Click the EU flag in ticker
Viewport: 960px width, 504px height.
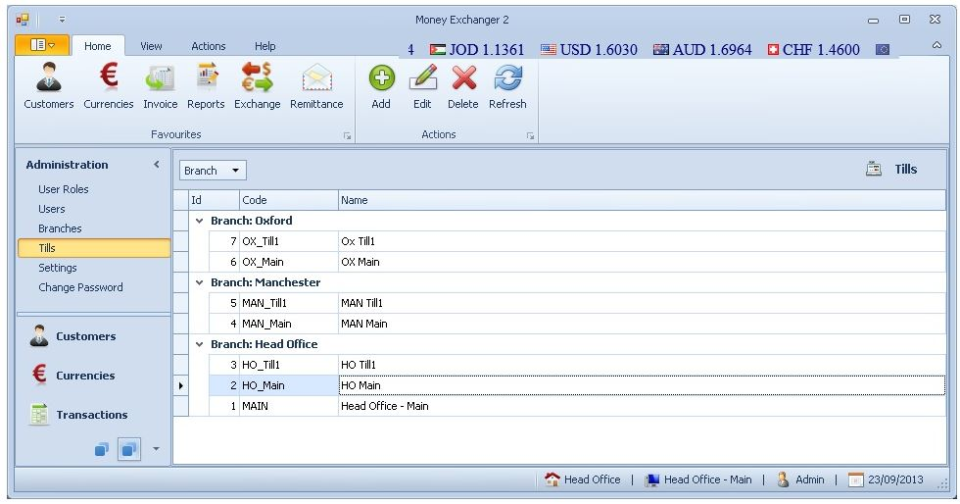point(882,50)
